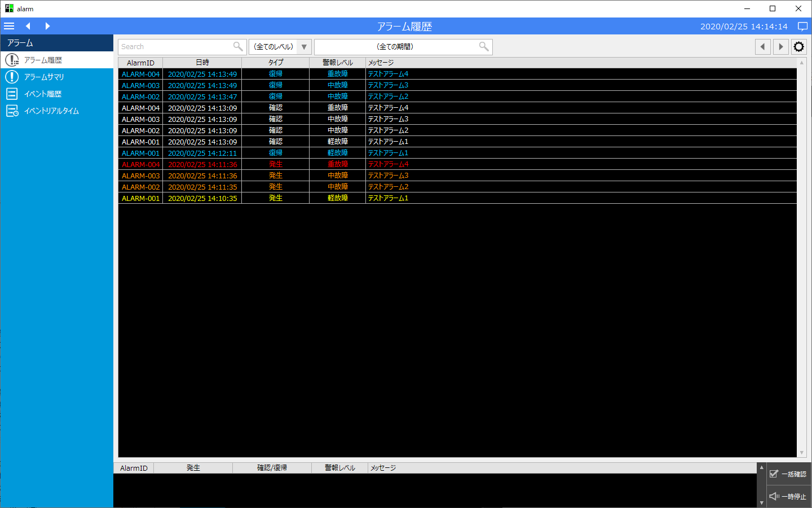
Task: Click the back navigation arrow in header
Action: (x=28, y=26)
